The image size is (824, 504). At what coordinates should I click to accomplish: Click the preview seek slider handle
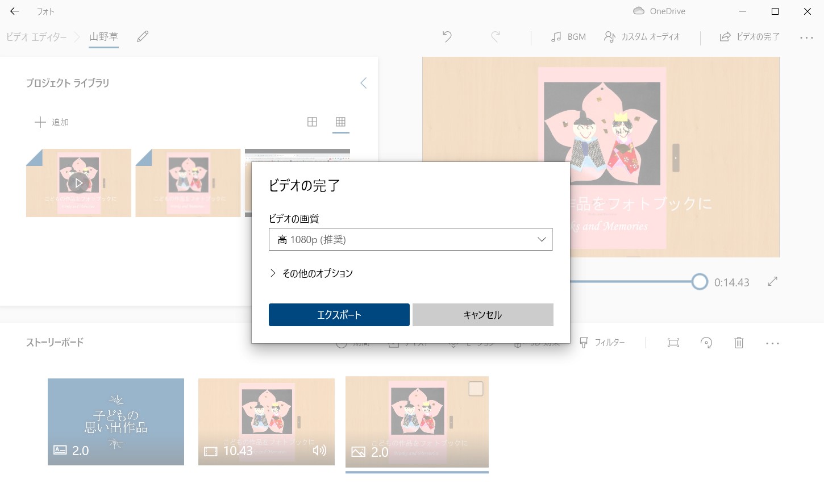click(x=700, y=282)
